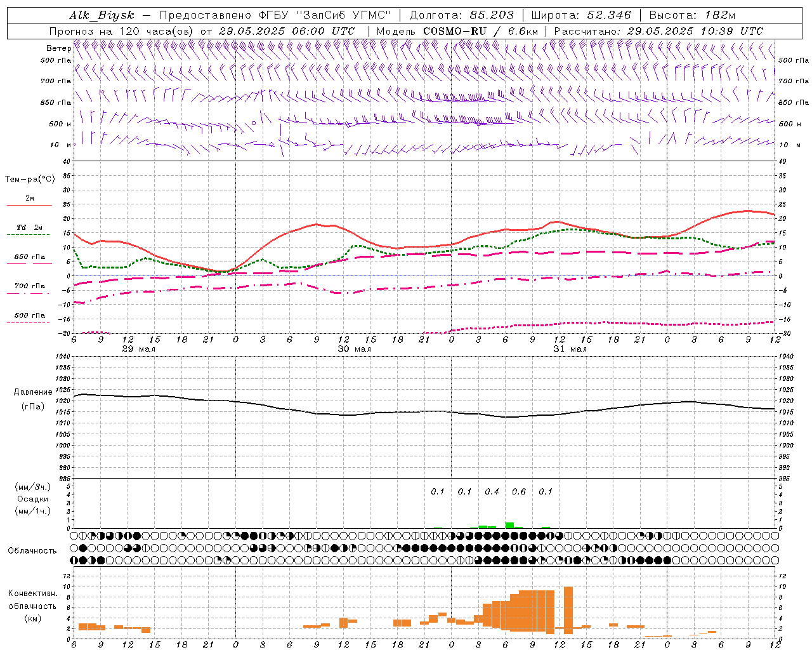This screenshot has height=650, width=812.
Task: Click the 'Высота: 182м' elevation text
Action: [692, 15]
